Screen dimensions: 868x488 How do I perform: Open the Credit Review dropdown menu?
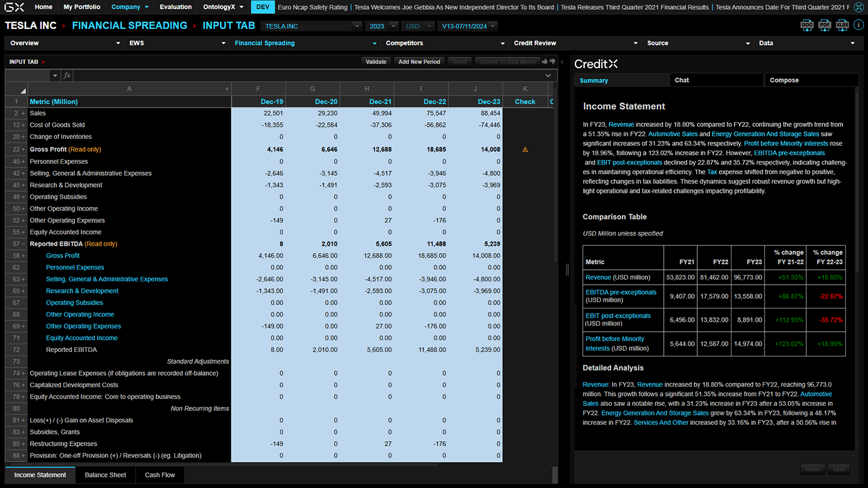[x=575, y=43]
